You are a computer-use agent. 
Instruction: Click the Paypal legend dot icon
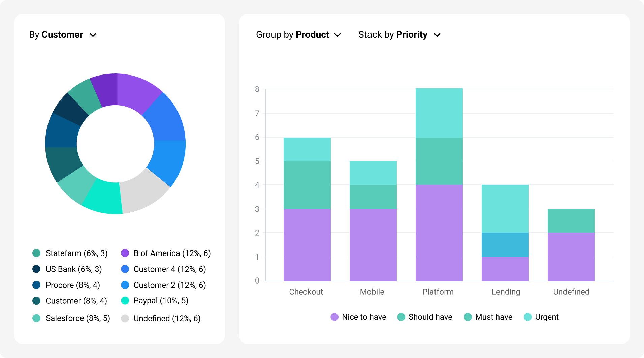[125, 301]
